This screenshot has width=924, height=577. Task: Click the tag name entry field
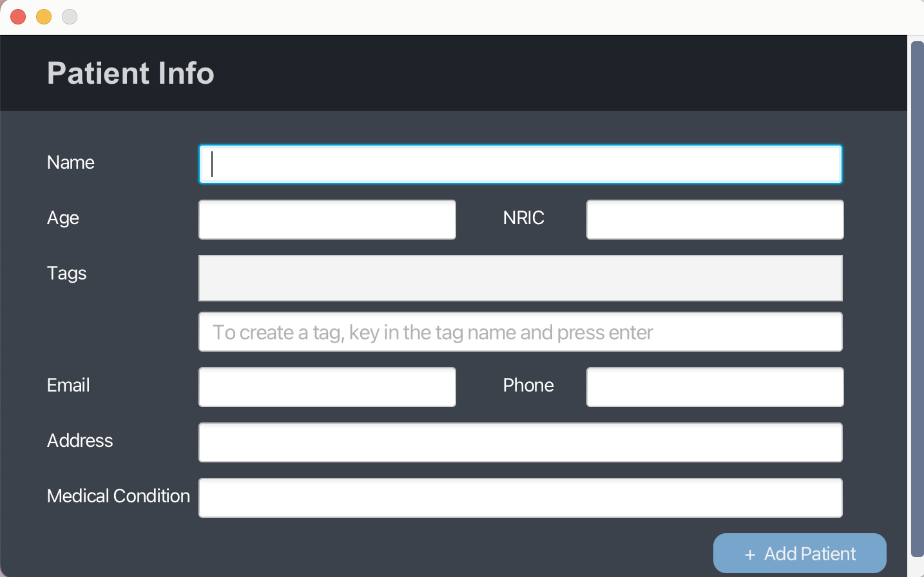(x=521, y=332)
